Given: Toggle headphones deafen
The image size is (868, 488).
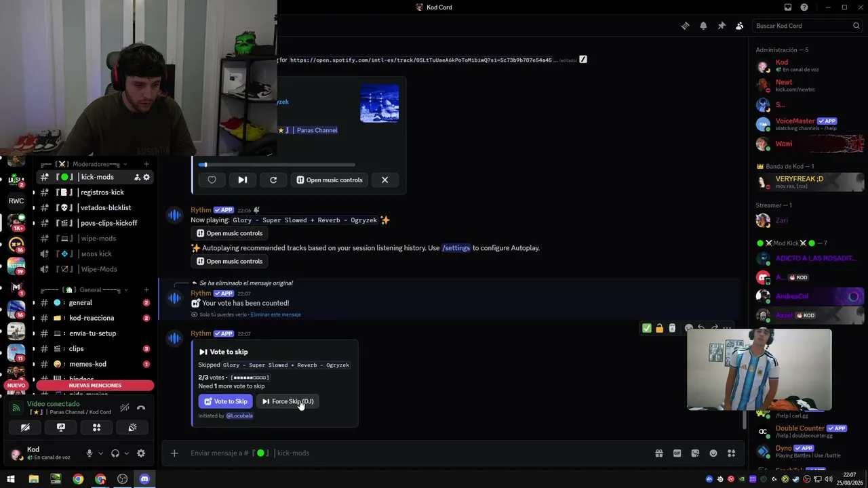Looking at the screenshot, I should pyautogui.click(x=115, y=453).
